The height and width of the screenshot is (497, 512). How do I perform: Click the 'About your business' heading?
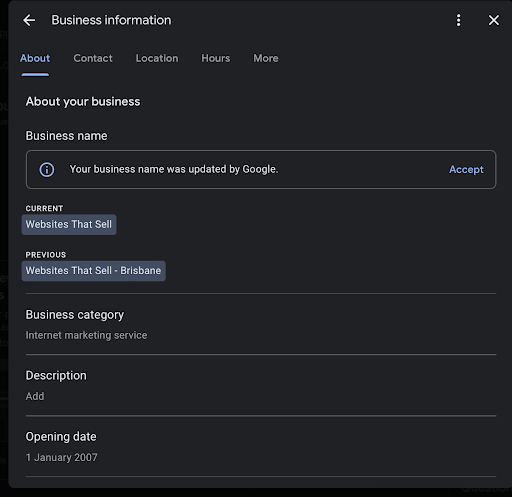pyautogui.click(x=83, y=101)
